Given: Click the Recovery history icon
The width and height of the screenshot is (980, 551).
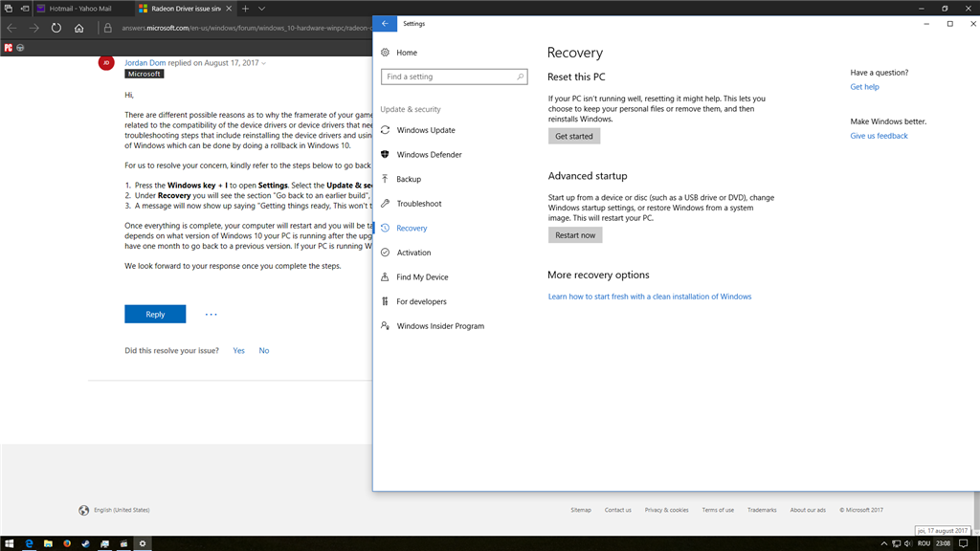Looking at the screenshot, I should [385, 228].
